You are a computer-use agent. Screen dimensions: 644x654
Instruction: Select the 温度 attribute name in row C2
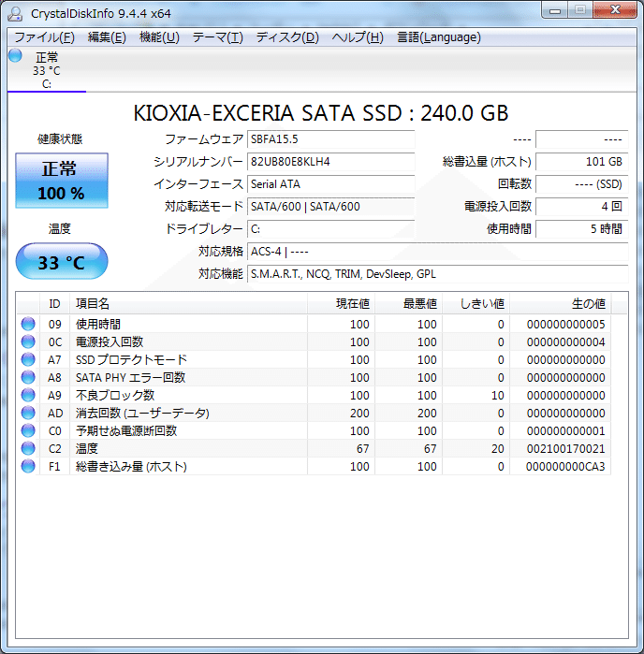(87, 448)
